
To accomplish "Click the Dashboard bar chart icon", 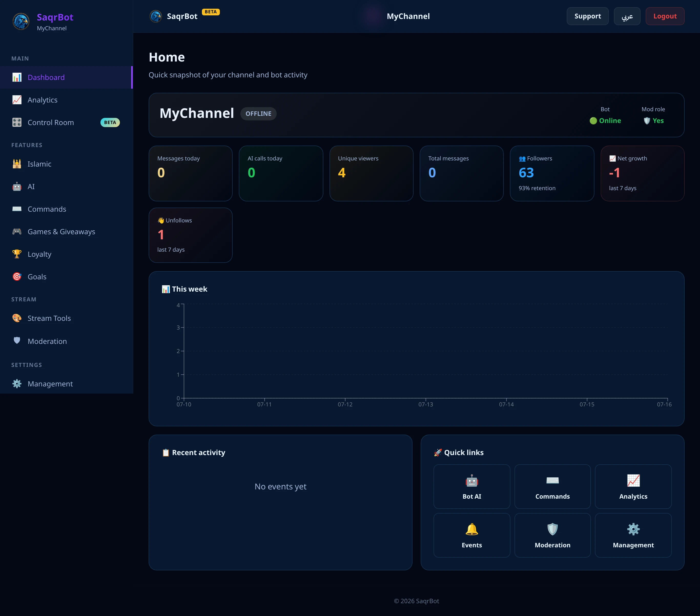I will (17, 77).
